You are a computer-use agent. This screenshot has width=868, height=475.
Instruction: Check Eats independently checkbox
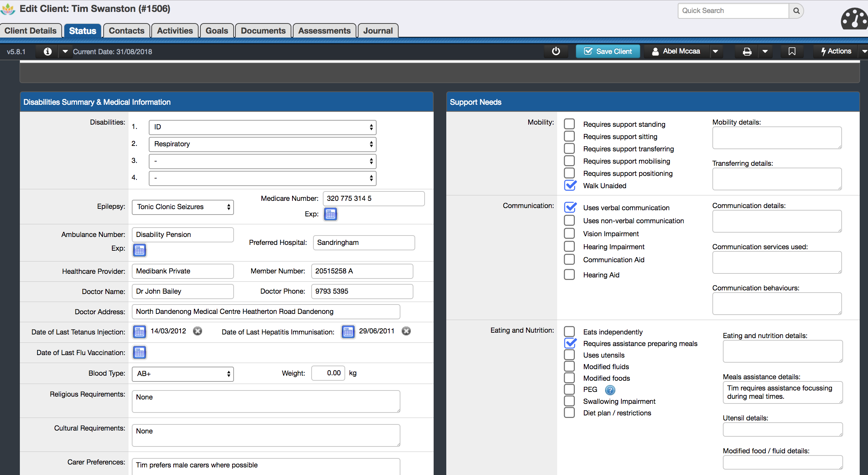pyautogui.click(x=569, y=332)
